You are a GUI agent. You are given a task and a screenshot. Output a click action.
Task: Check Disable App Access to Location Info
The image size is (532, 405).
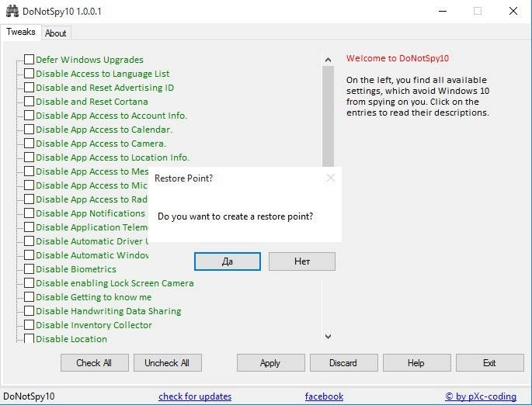(30, 157)
